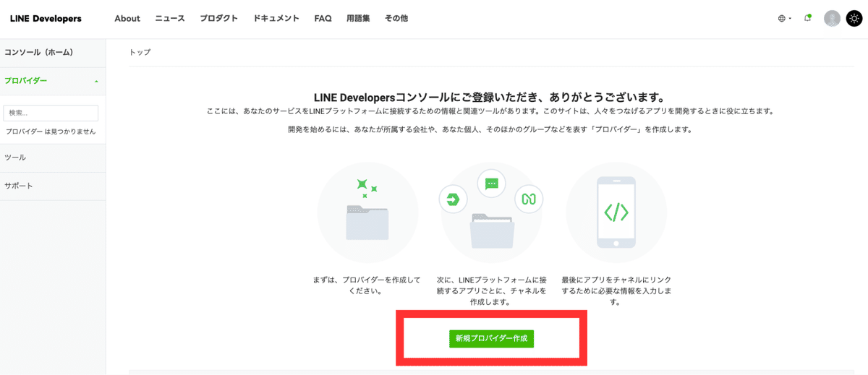Open the 用語集 menu item

pyautogui.click(x=358, y=19)
